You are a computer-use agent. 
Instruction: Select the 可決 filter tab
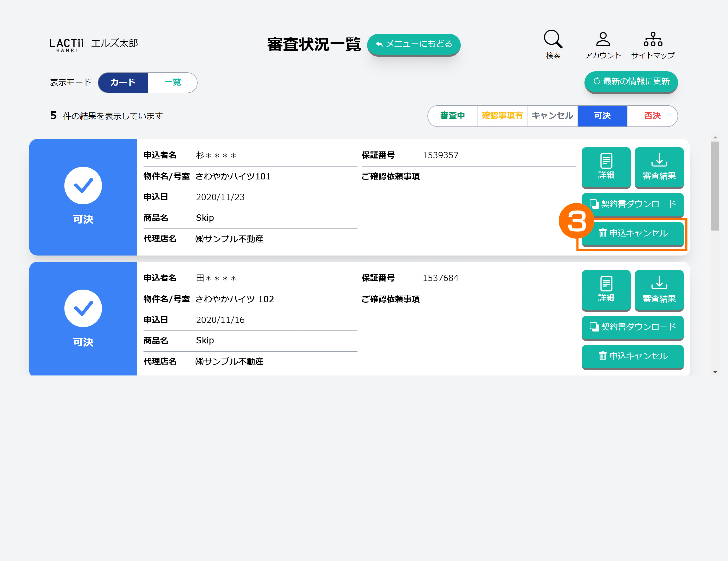click(x=602, y=116)
